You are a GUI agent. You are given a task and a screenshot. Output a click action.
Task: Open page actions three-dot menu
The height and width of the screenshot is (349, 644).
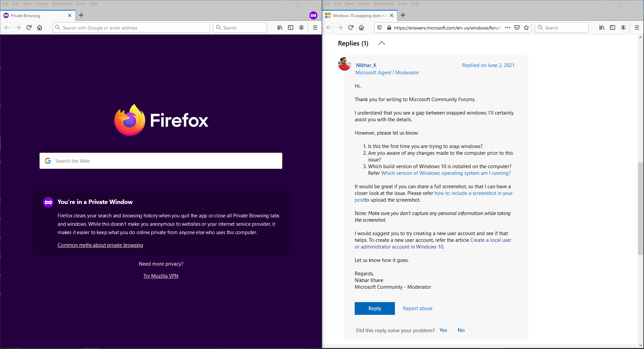click(508, 28)
